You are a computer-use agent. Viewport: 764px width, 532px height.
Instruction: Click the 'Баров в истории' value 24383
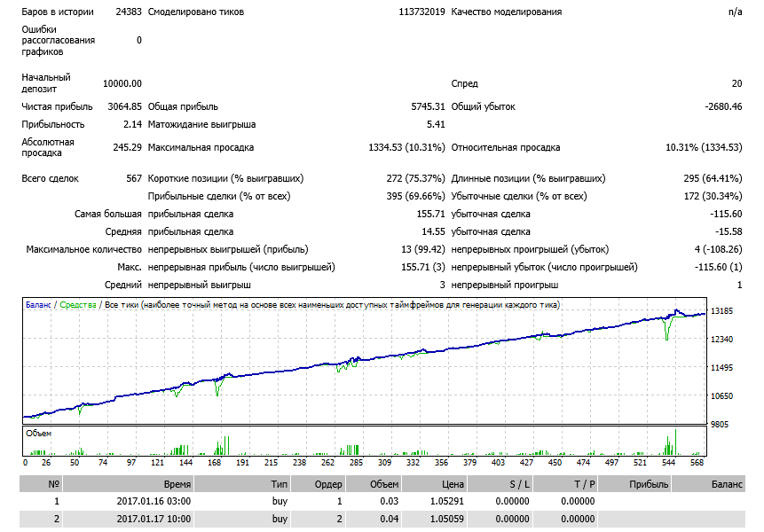pos(129,12)
